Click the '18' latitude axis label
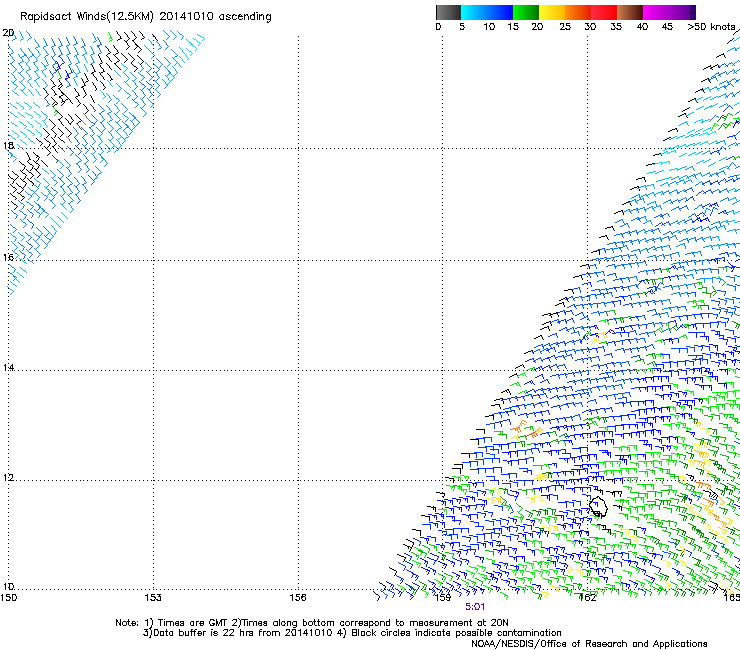This screenshot has height=650, width=740. [8, 145]
